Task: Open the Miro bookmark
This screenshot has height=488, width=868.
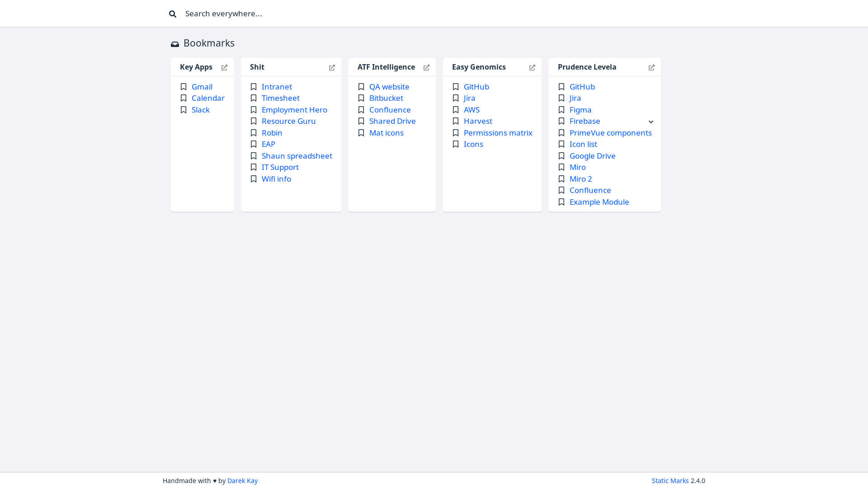Action: point(577,167)
